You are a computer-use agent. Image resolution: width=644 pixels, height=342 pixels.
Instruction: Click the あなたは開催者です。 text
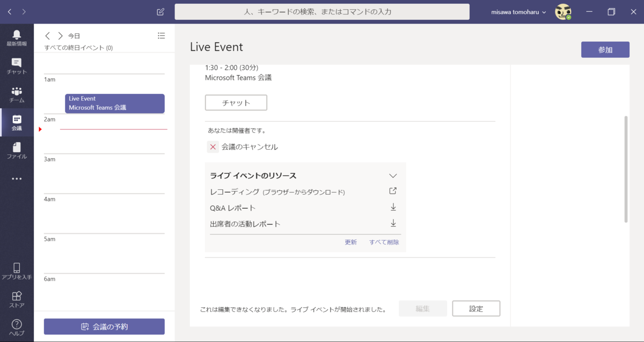tap(237, 130)
